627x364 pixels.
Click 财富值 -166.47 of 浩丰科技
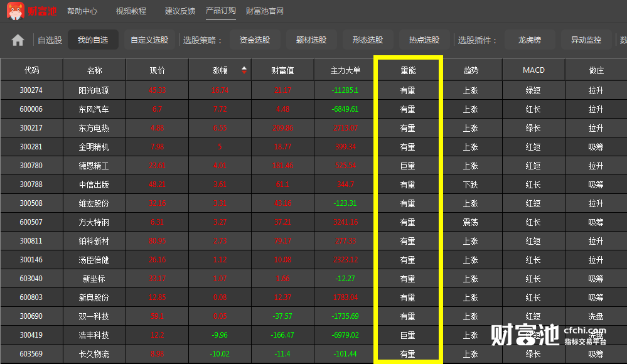282,335
